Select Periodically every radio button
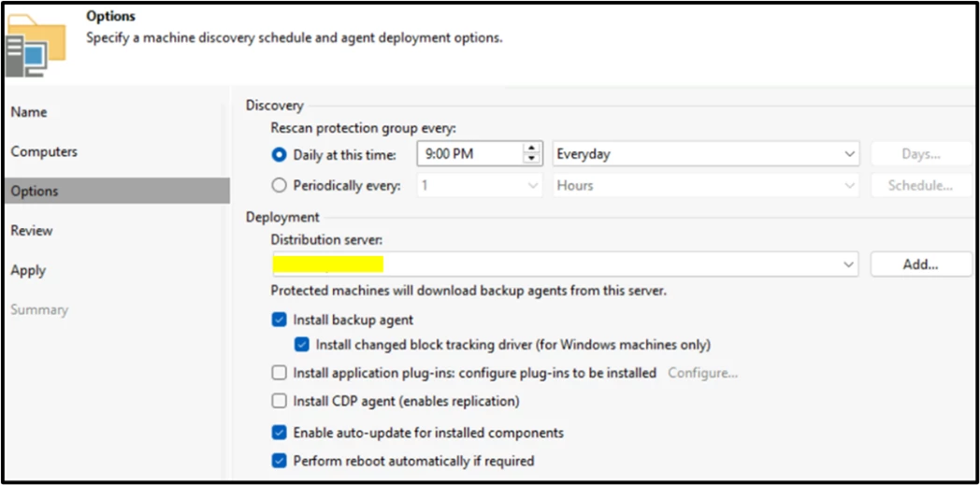This screenshot has width=980, height=485. pyautogui.click(x=279, y=185)
